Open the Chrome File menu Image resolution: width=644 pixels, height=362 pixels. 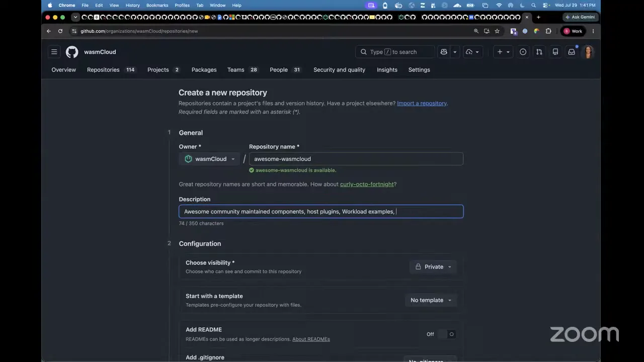point(85,5)
